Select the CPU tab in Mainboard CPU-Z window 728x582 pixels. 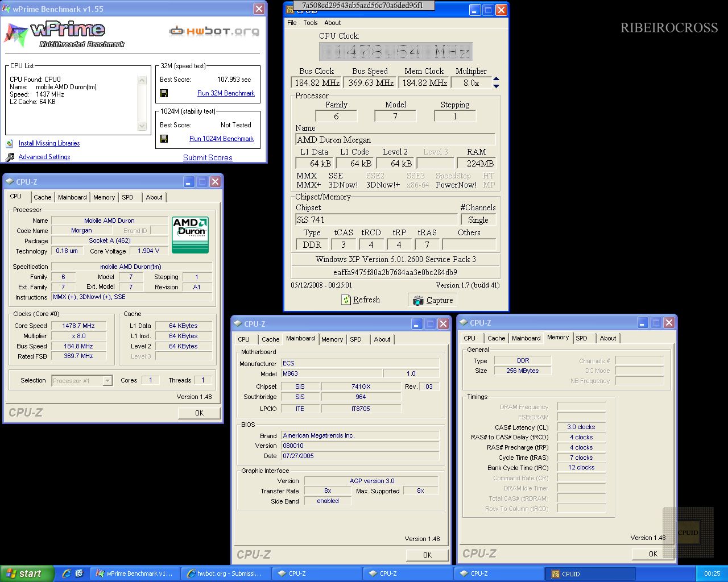click(x=244, y=339)
